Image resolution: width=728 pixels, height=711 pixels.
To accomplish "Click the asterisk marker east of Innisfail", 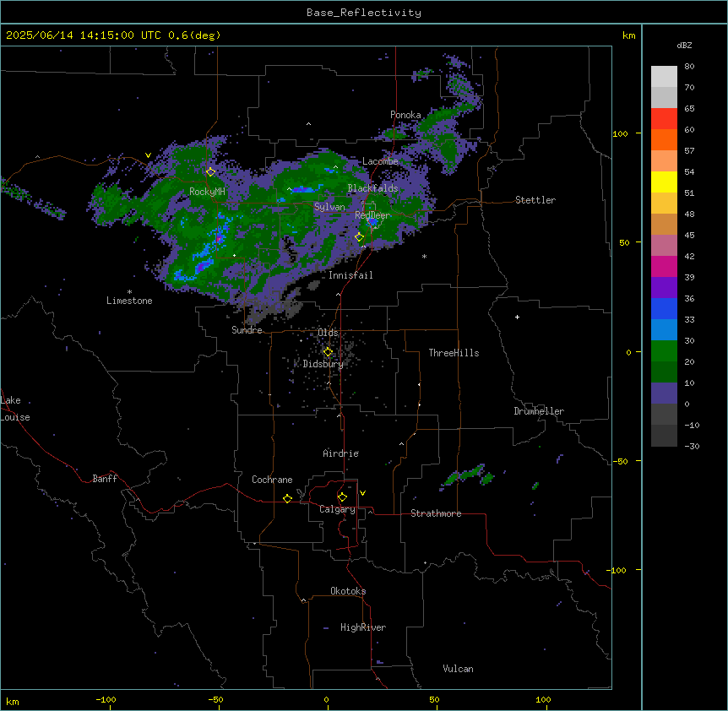I will tap(424, 256).
